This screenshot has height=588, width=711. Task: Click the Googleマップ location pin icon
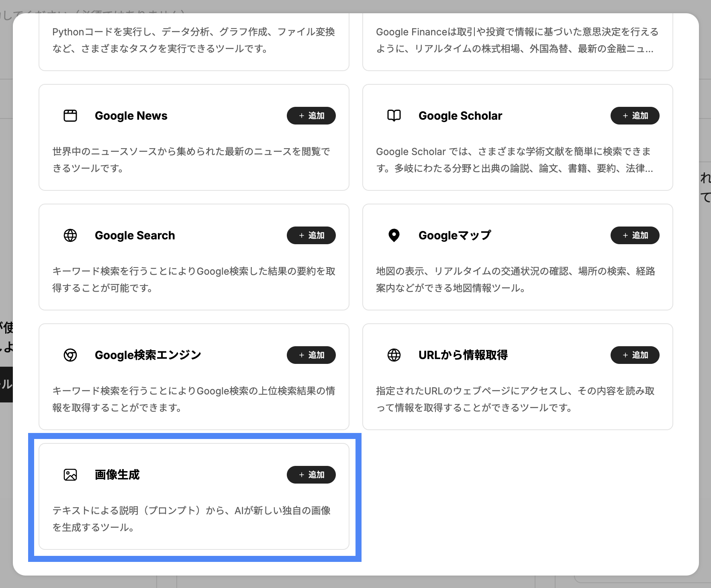pos(394,235)
